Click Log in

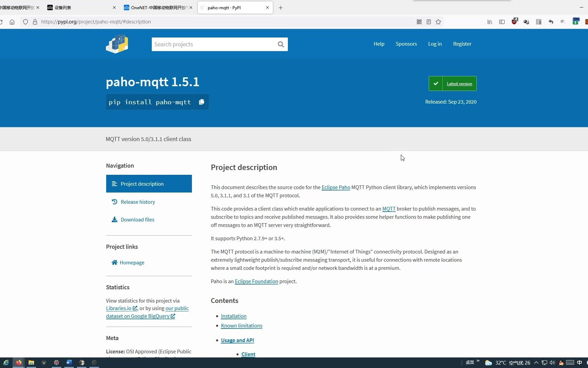[435, 44]
